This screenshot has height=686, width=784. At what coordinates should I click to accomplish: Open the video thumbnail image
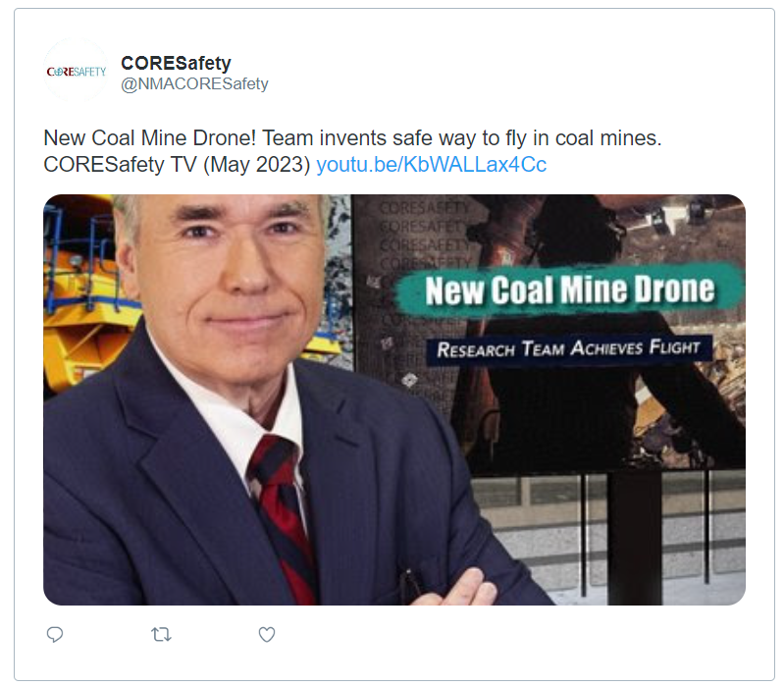tap(394, 399)
